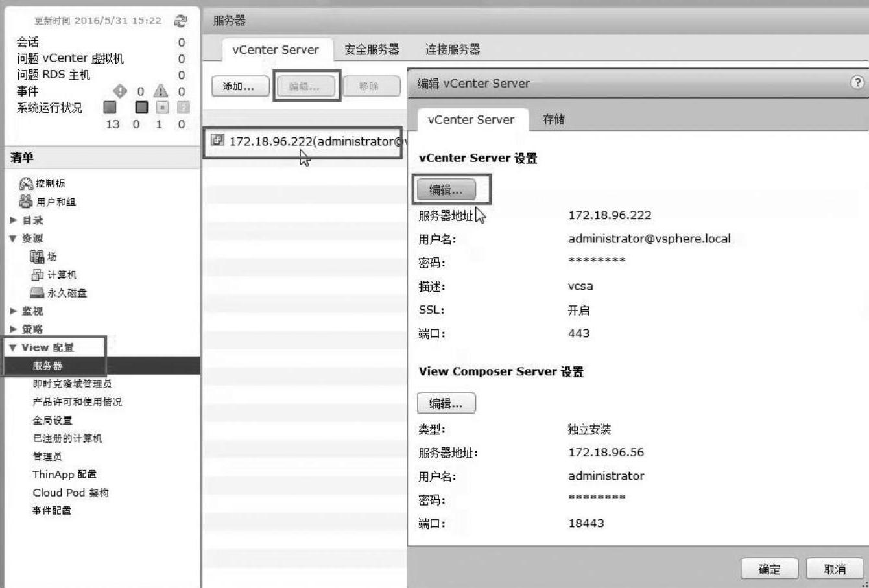Open 管理员 in the sidebar
Image resolution: width=869 pixels, height=588 pixels.
47,456
